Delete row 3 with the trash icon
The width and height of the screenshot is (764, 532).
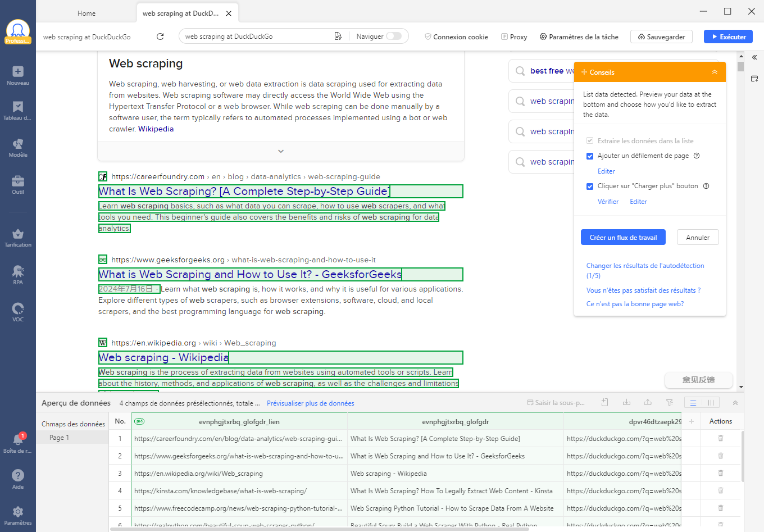[x=721, y=474]
